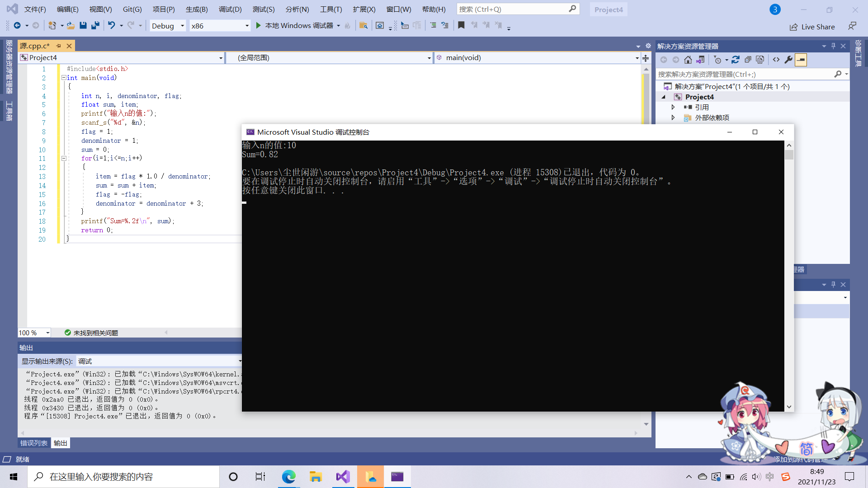Viewport: 868px width, 488px height.
Task: Open Properties via wrench icon
Action: pyautogui.click(x=788, y=60)
